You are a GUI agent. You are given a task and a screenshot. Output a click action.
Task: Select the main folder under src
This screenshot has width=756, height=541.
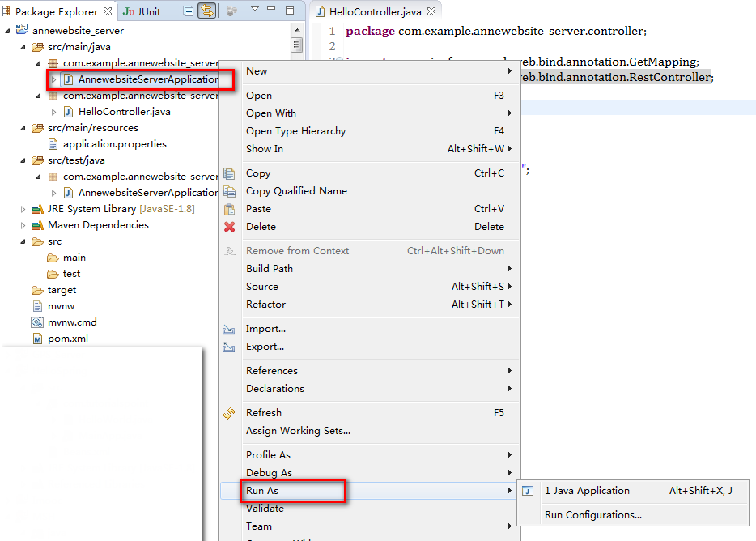click(x=74, y=258)
